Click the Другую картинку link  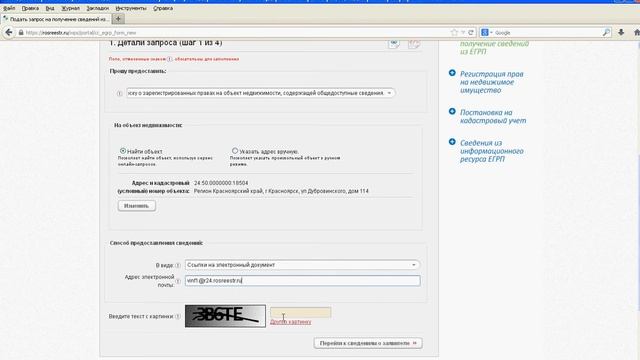click(x=291, y=322)
